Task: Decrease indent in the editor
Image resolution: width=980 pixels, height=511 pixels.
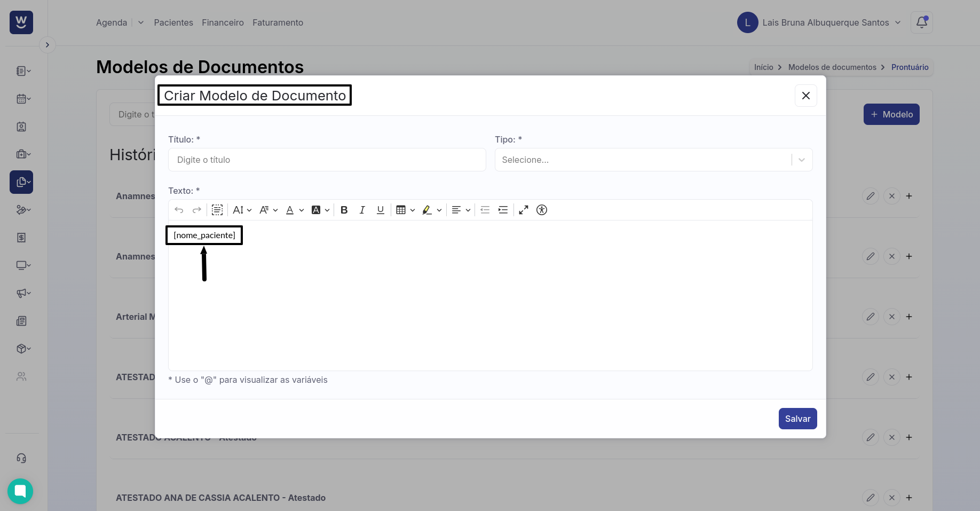Action: point(485,210)
